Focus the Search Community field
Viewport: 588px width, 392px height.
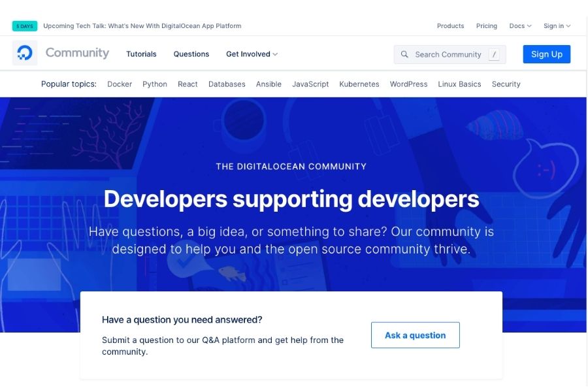coord(448,55)
